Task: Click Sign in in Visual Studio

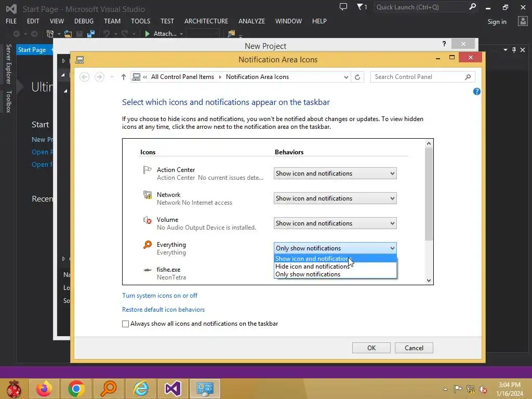Action: point(497,21)
